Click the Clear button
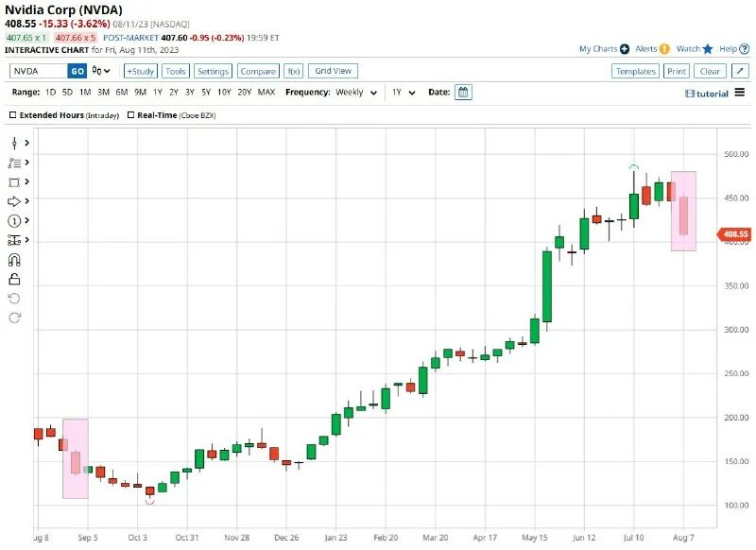The height and width of the screenshot is (550, 756). 710,71
